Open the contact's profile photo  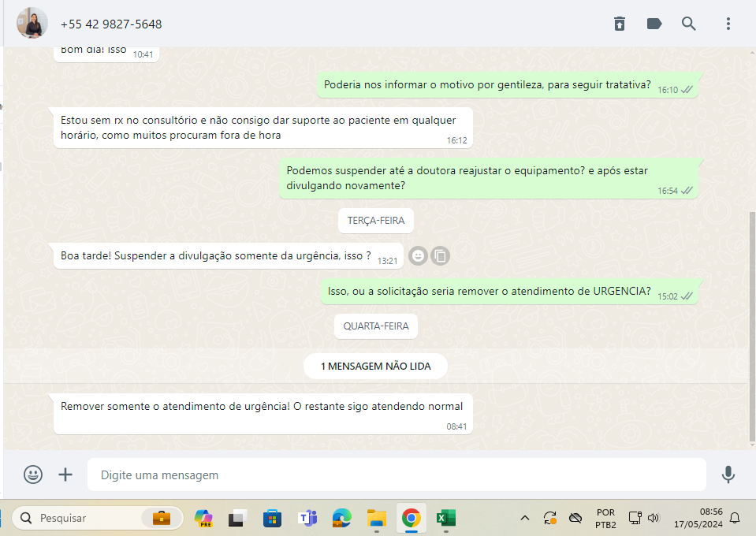32,24
